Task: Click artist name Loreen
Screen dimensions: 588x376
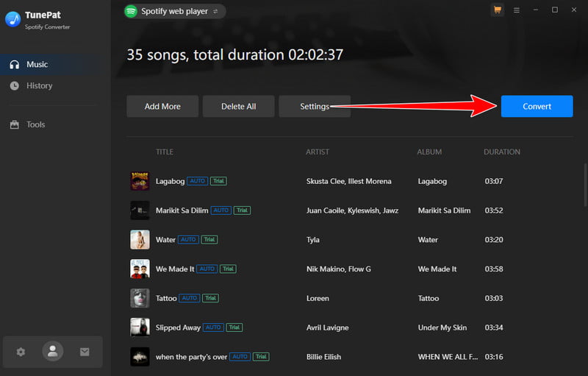Action: click(x=318, y=298)
